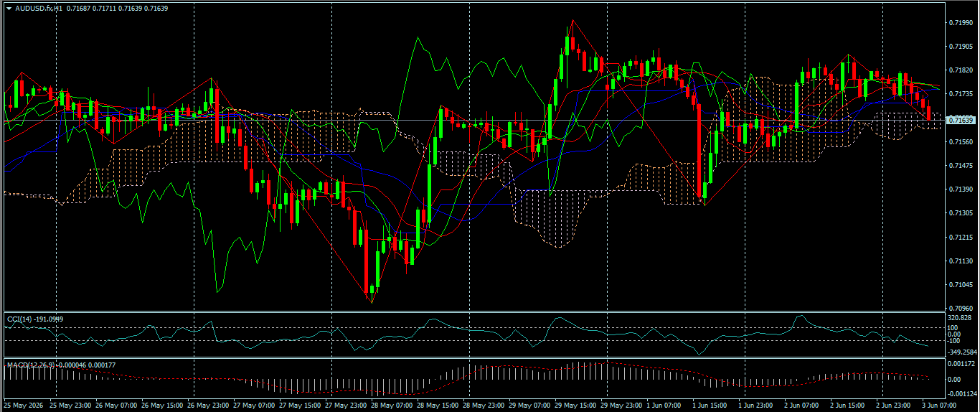Viewport: 980px width, 412px height.
Task: Click time axis label 2 Jun 23:00
Action: point(895,406)
